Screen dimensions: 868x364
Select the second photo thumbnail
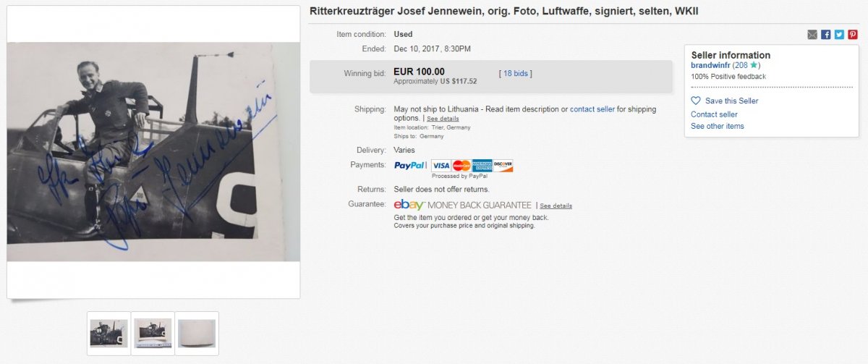(153, 333)
